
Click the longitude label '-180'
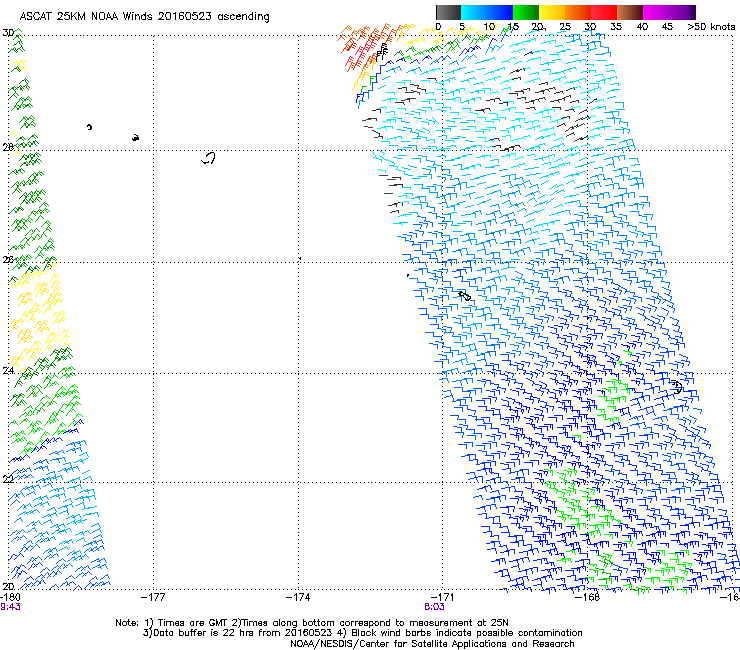click(x=10, y=597)
